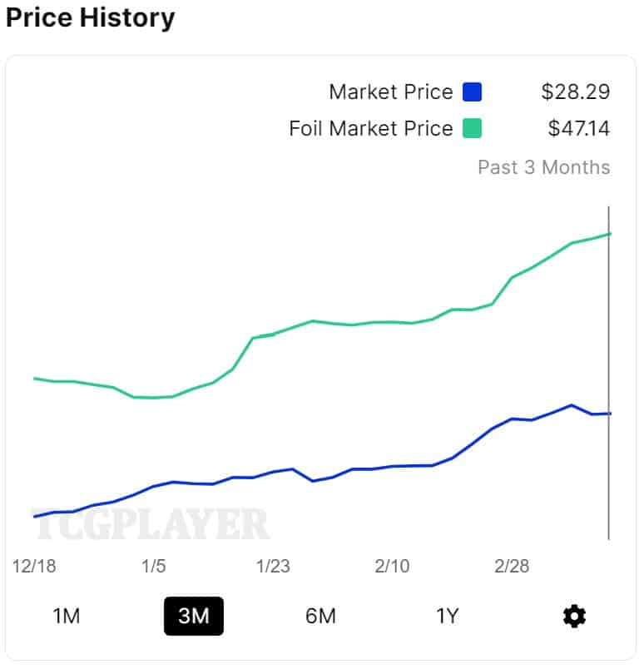Screen dimensions: 644x669
Task: Switch to the 6M time range
Action: coord(320,616)
